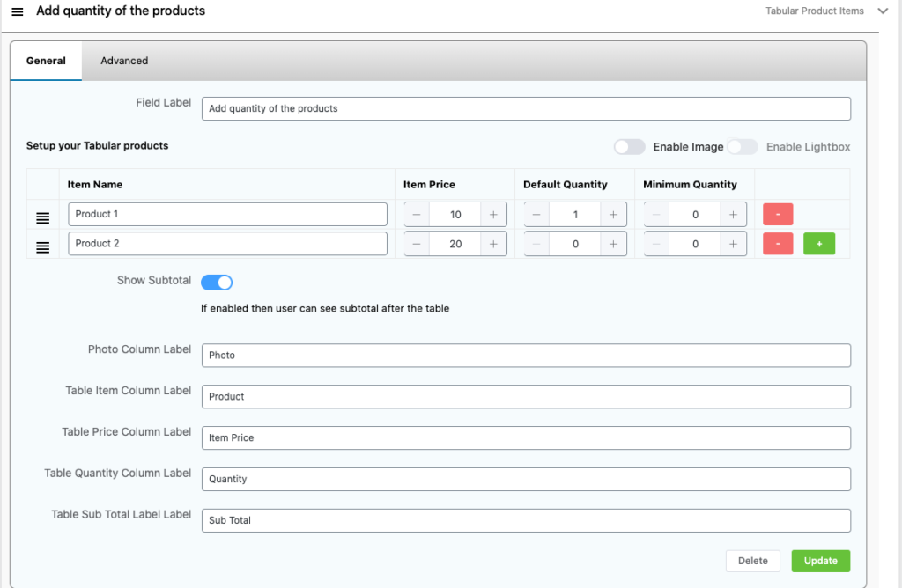Screen dimensions: 902x588
Task: Select the General tab
Action: pyautogui.click(x=46, y=61)
